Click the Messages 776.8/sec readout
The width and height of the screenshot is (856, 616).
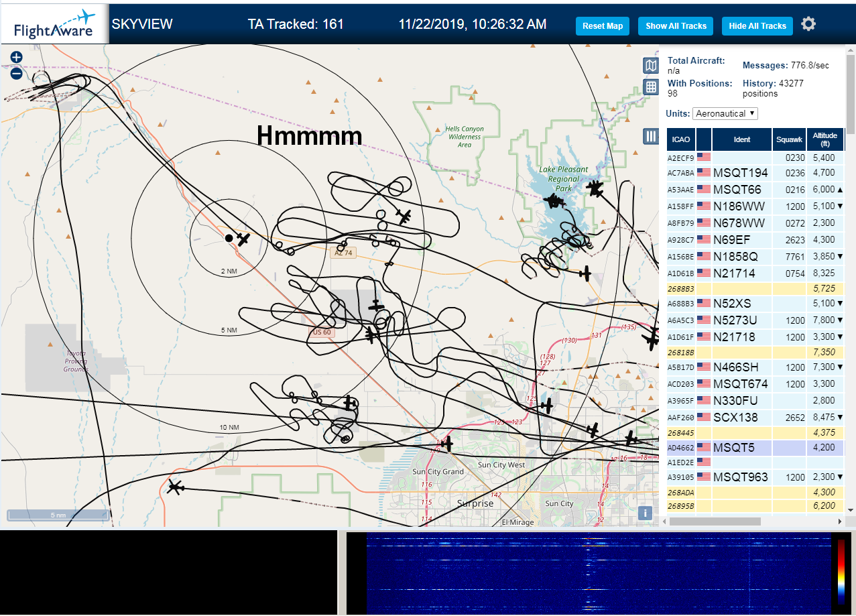pos(786,66)
